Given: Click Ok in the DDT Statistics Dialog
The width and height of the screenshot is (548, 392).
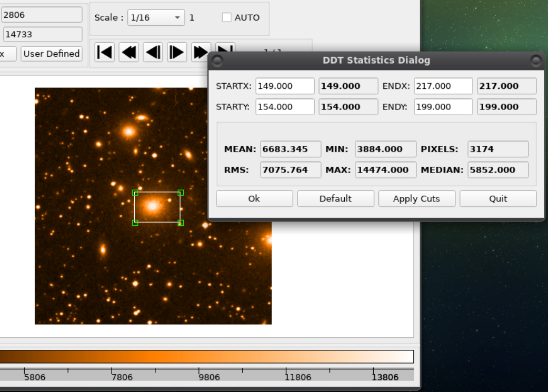Looking at the screenshot, I should coord(254,198).
